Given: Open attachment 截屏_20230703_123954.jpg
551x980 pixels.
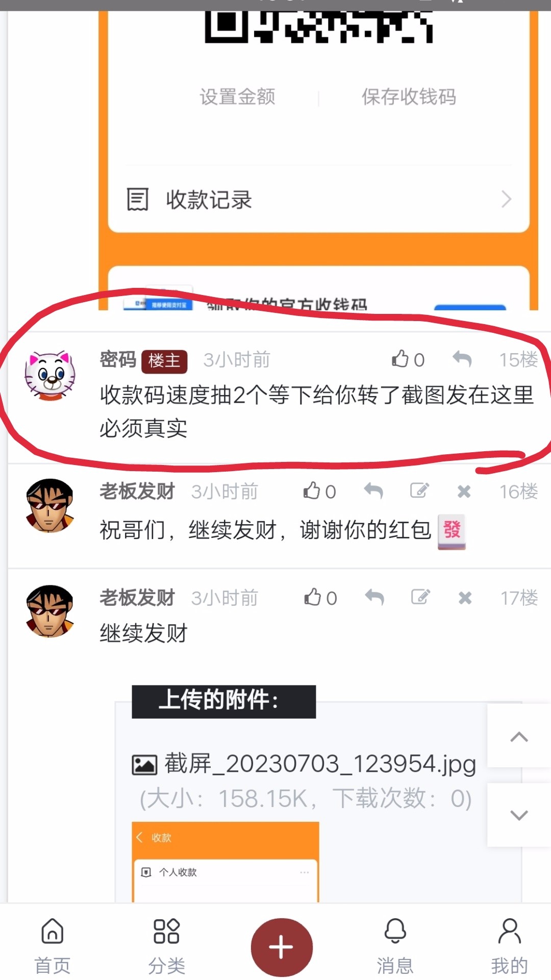Looking at the screenshot, I should coord(304,764).
